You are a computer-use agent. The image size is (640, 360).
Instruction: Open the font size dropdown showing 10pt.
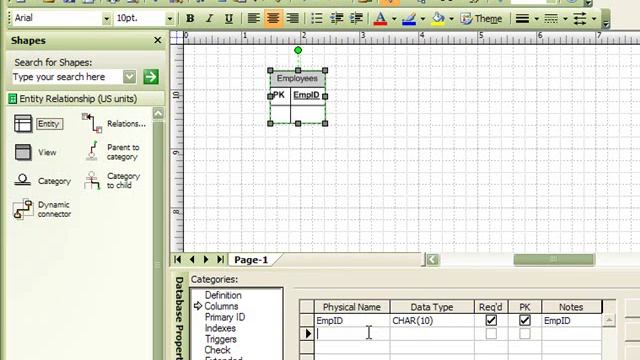coord(169,19)
